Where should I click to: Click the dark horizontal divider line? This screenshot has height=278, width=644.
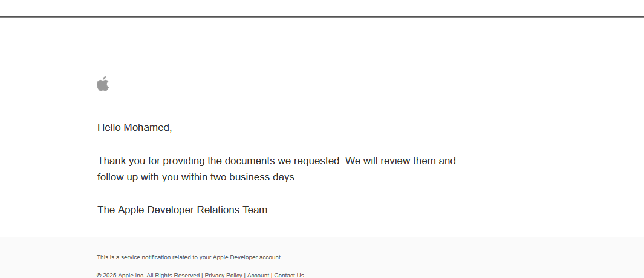tap(322, 17)
